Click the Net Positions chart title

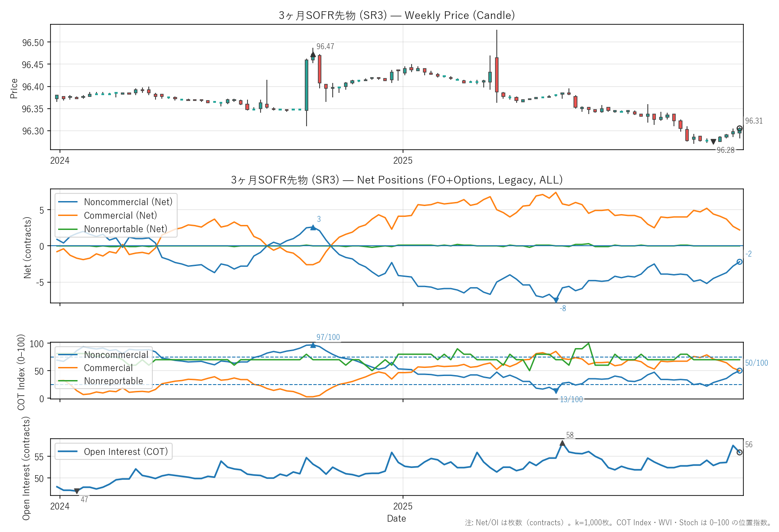click(397, 180)
